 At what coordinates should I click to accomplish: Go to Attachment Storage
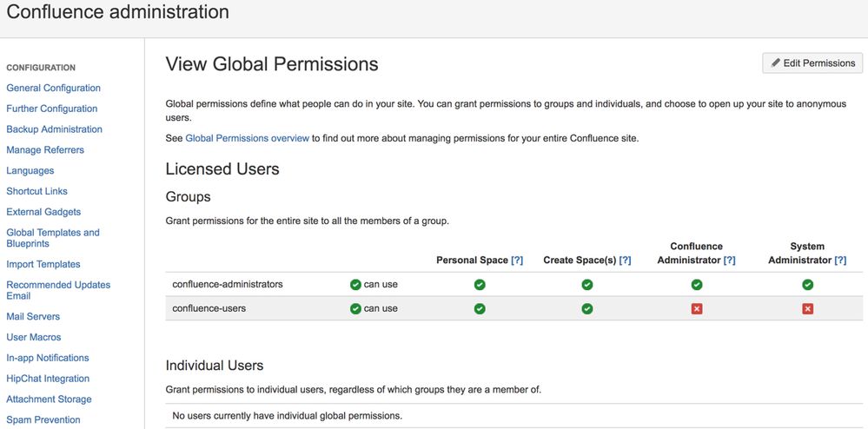pyautogui.click(x=50, y=399)
